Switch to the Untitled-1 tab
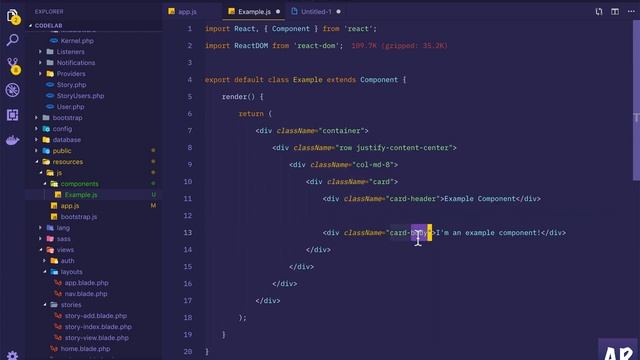The image size is (640, 360). pos(316,12)
